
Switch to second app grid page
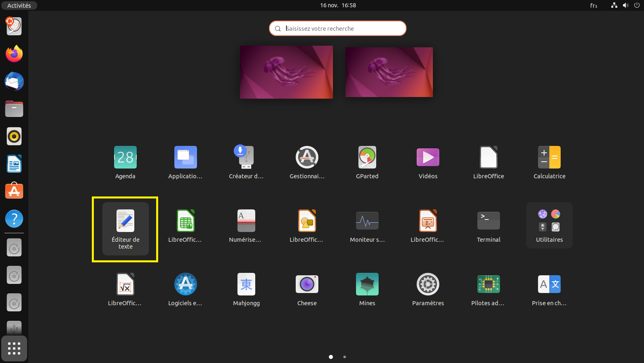click(345, 357)
